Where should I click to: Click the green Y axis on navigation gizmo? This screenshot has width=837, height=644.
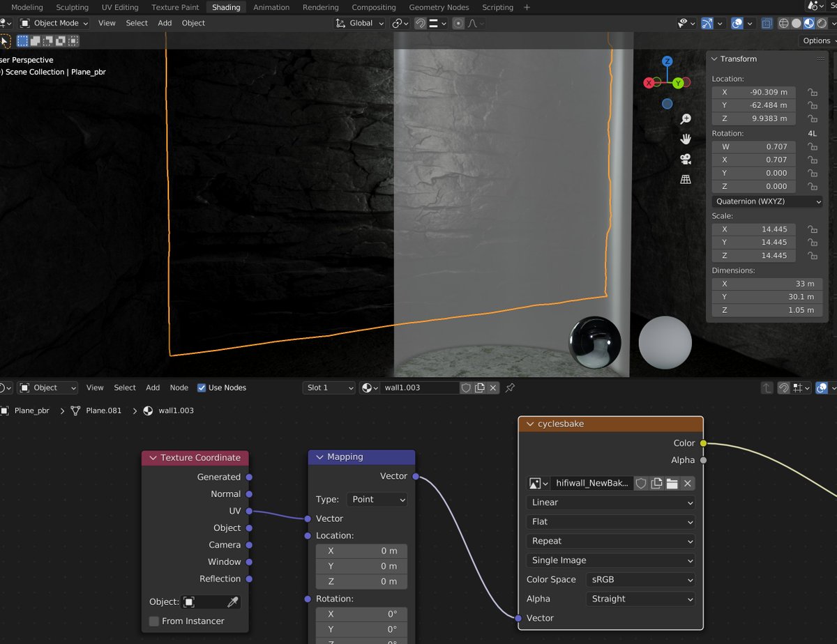(677, 83)
